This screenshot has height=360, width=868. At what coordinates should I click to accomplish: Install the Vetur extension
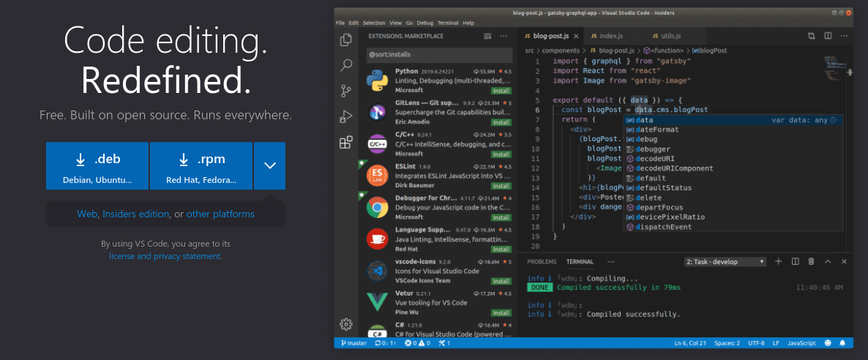coord(501,313)
